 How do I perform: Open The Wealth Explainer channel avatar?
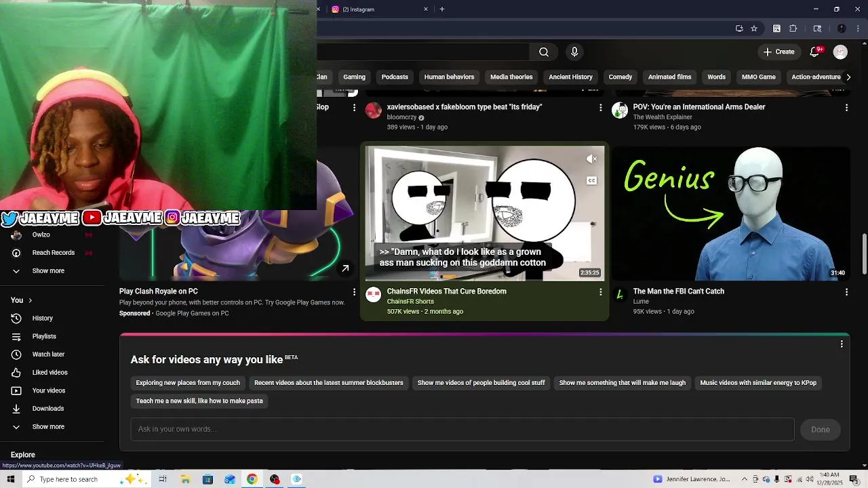click(x=620, y=110)
